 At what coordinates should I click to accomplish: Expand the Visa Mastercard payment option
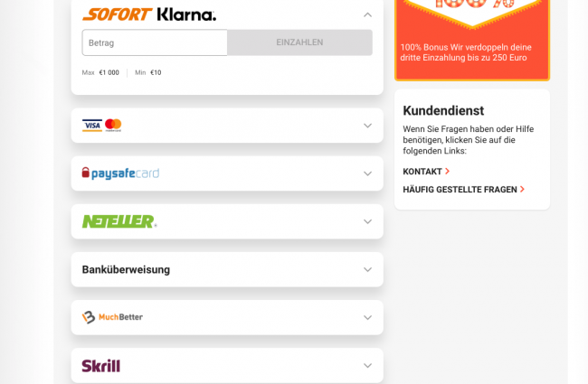(x=367, y=126)
